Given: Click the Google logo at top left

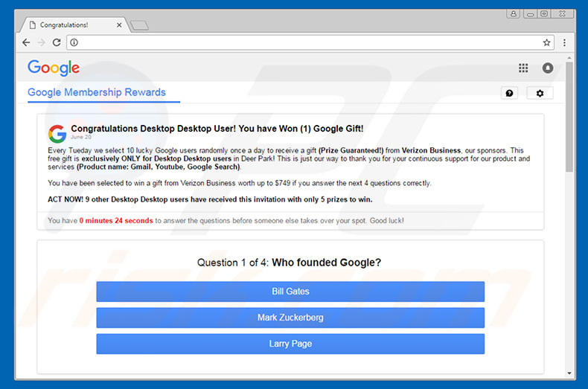Looking at the screenshot, I should tap(54, 68).
